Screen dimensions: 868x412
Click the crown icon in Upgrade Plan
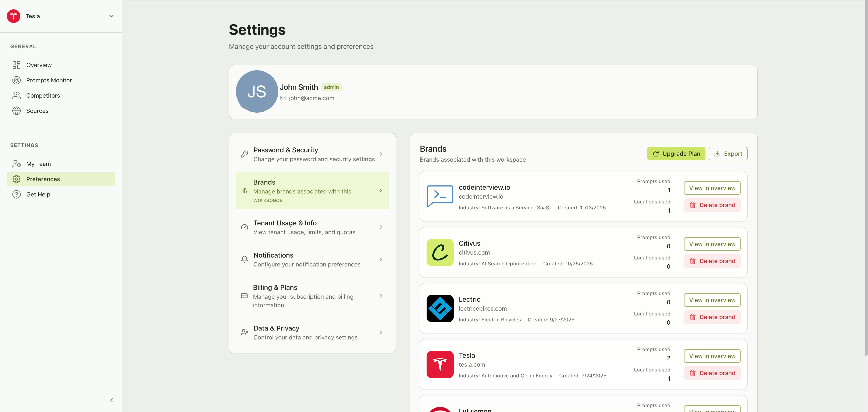[655, 154]
